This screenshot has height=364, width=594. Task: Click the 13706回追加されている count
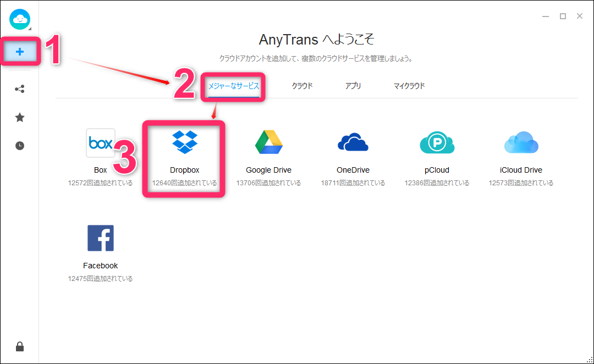pyautogui.click(x=268, y=183)
